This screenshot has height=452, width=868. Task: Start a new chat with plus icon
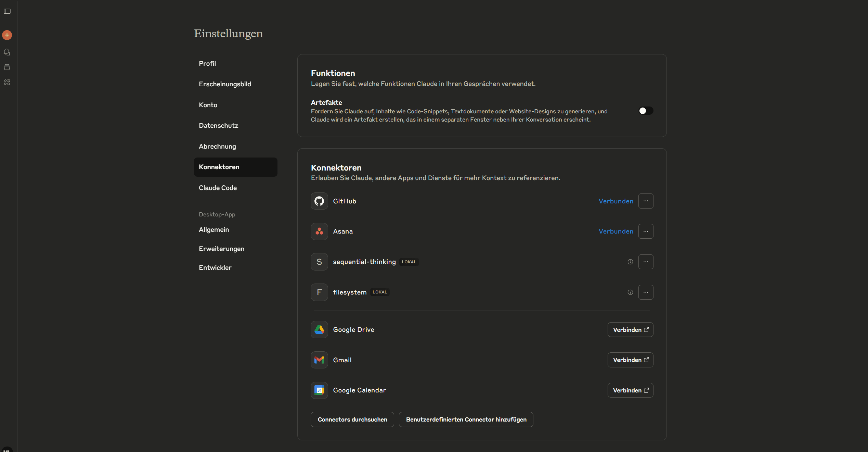pos(7,35)
